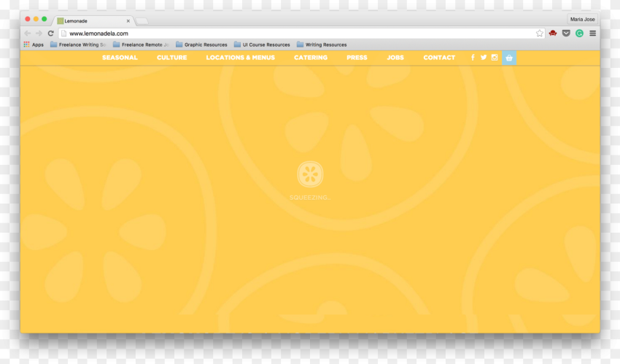620x364 pixels.
Task: Open Locations & Menus
Action: (x=241, y=58)
